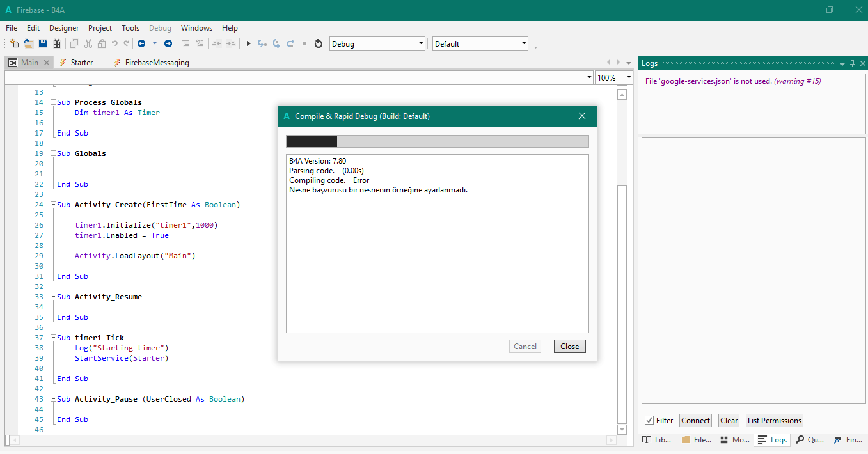868x454 pixels.
Task: Click the Navigate Backward arrow icon
Action: (141, 44)
